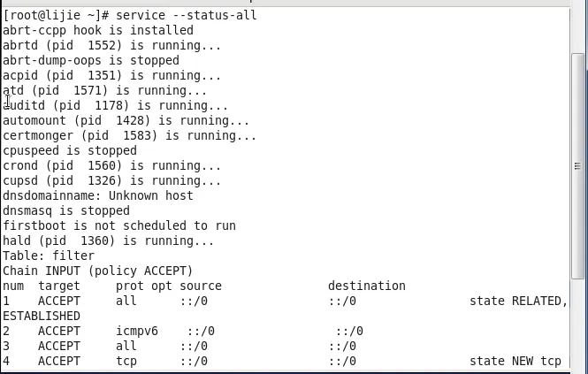Click the vertical scrollbar thumb grip
This screenshot has height=374, width=588.
click(578, 165)
